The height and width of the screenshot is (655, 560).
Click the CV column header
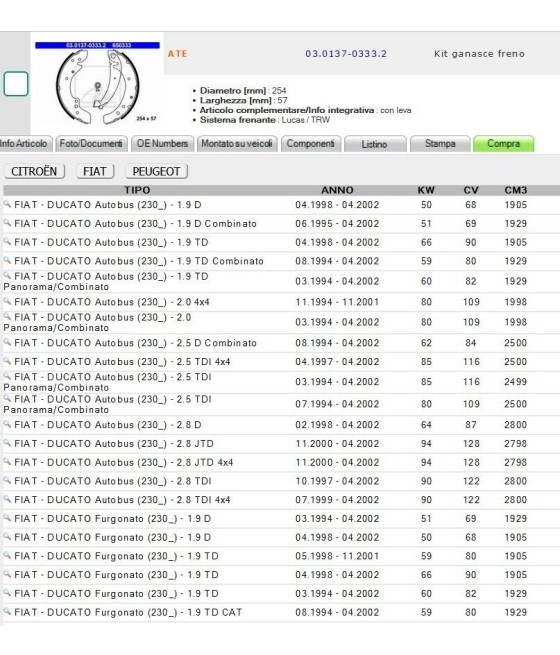click(x=471, y=190)
